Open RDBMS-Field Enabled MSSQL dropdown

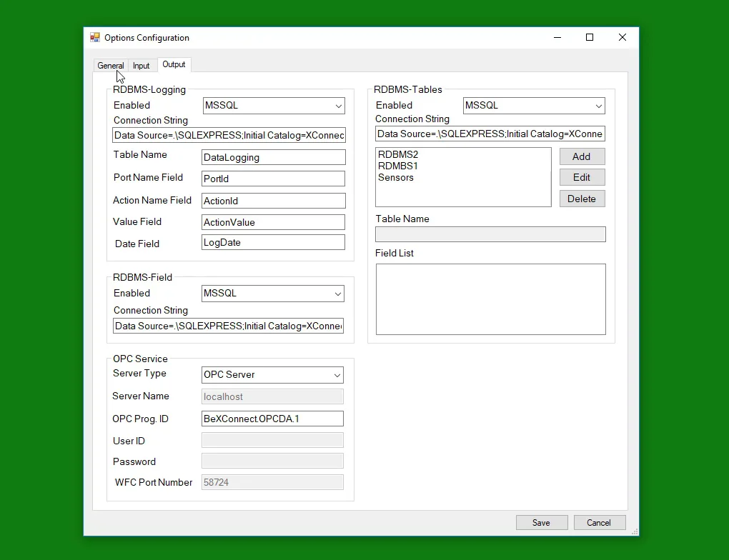click(273, 294)
